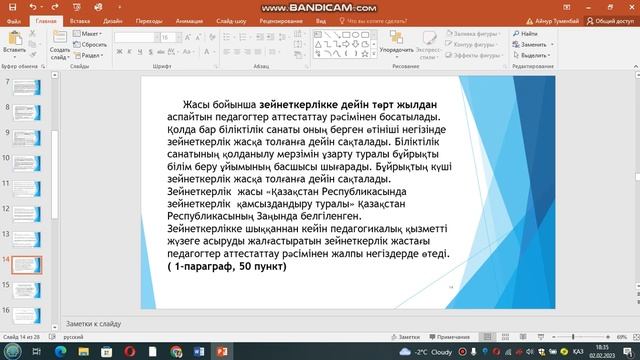Click Reset (Сбросить) slide button
Viewport: 640px width, 360px height.
[90, 44]
